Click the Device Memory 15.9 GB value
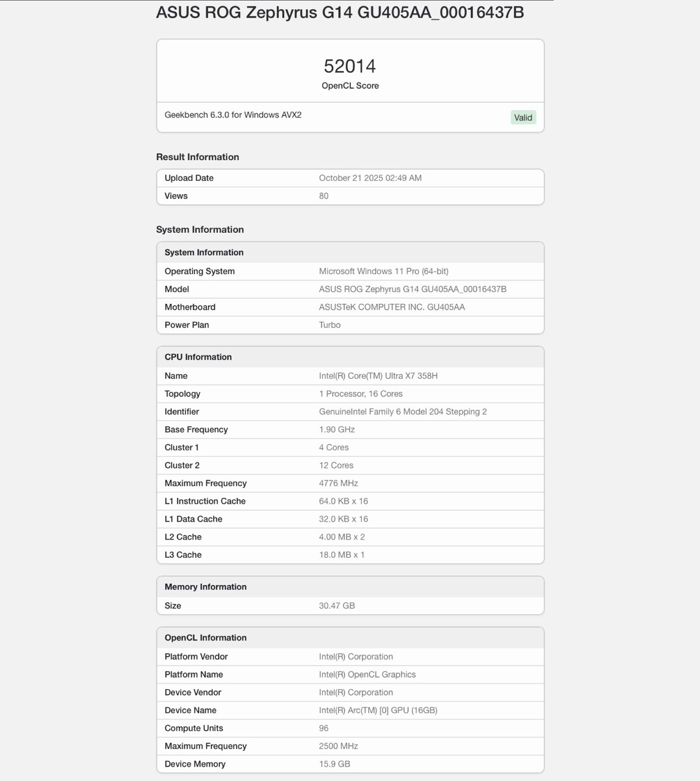700x781 pixels. click(334, 764)
